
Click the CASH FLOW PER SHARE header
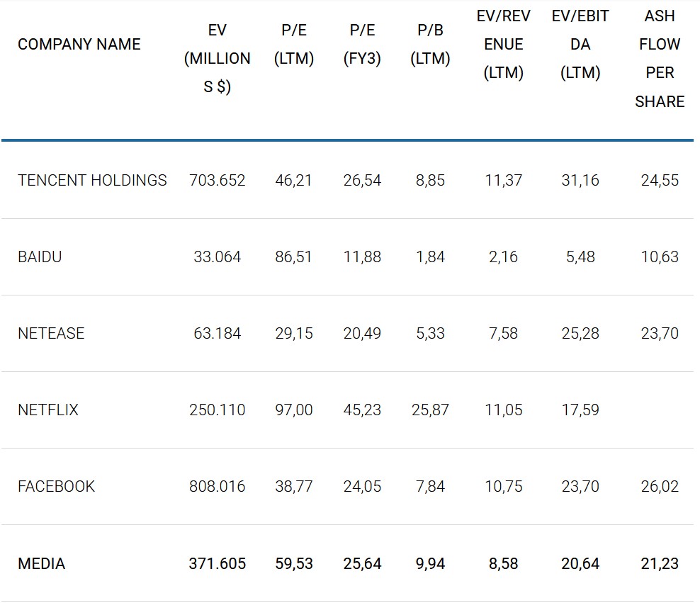(660, 59)
